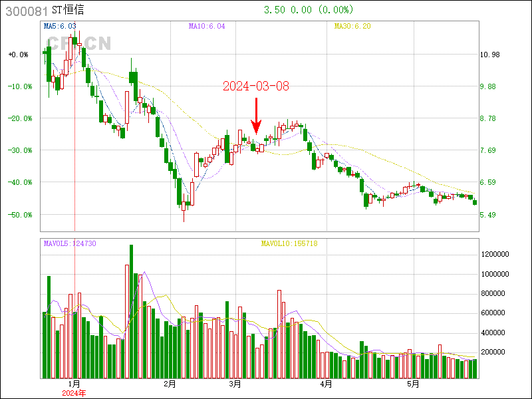
Task: Click the MAVOL5 volume average label
Action: point(70,244)
